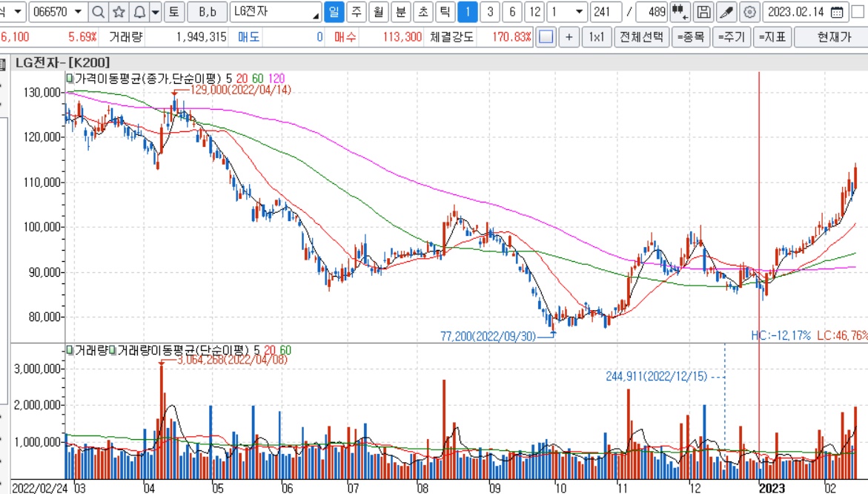Click the single-pane layout square icon
The width and height of the screenshot is (868, 494).
coord(546,37)
